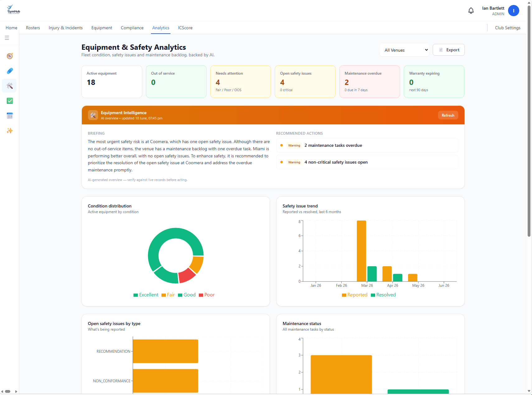
Task: Open the Open safety issues card
Action: tap(305, 81)
